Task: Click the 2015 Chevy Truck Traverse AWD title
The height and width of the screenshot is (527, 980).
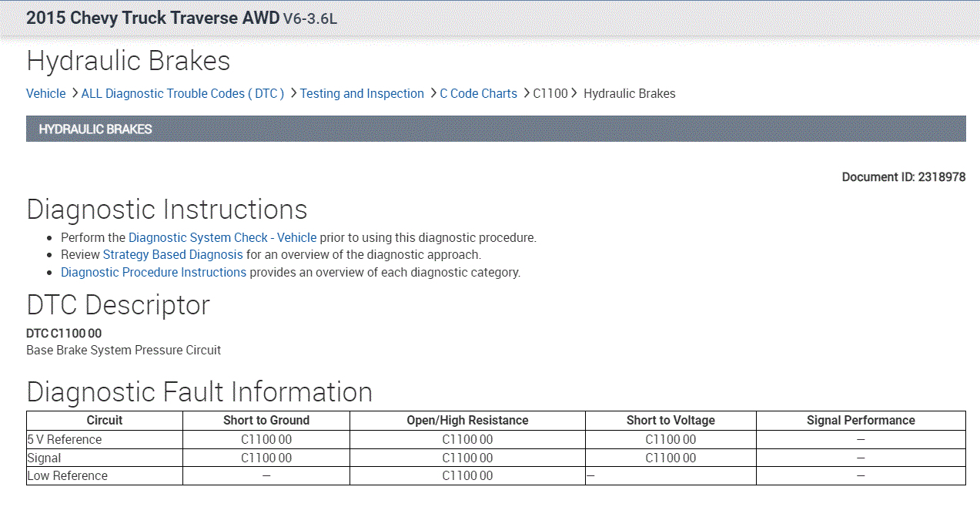Action: coord(152,18)
